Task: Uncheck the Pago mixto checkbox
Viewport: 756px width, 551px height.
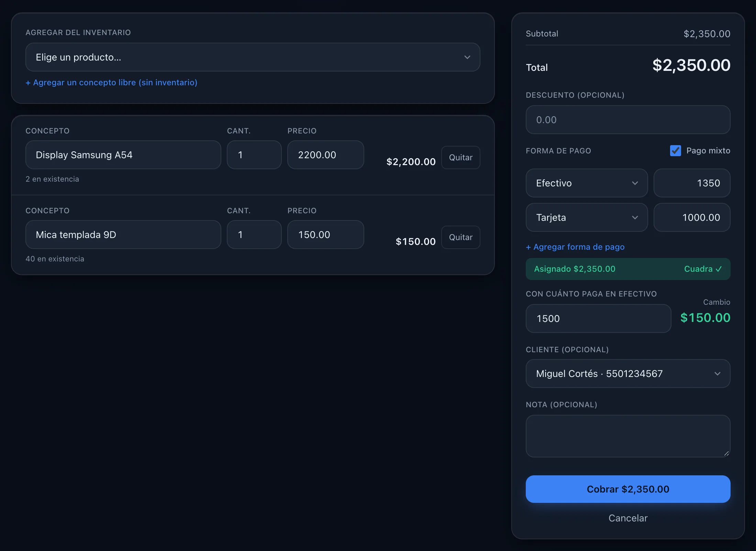Action: (x=675, y=151)
